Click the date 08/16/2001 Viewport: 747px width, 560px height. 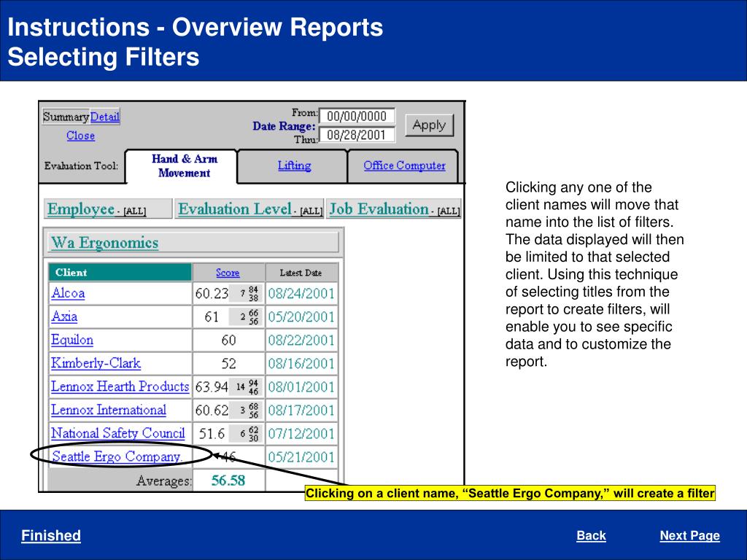(x=301, y=363)
